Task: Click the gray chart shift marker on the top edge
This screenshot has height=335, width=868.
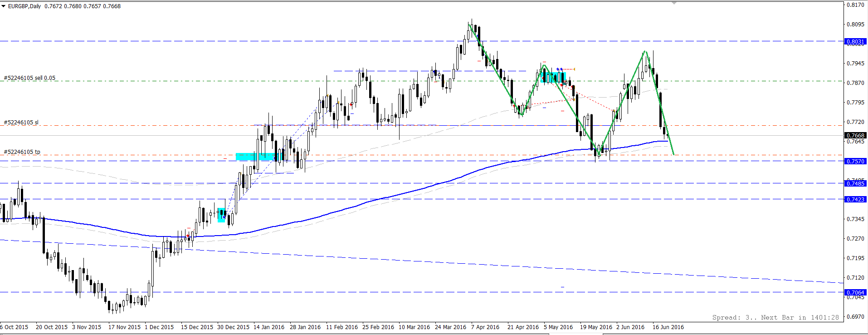Action: [674, 3]
